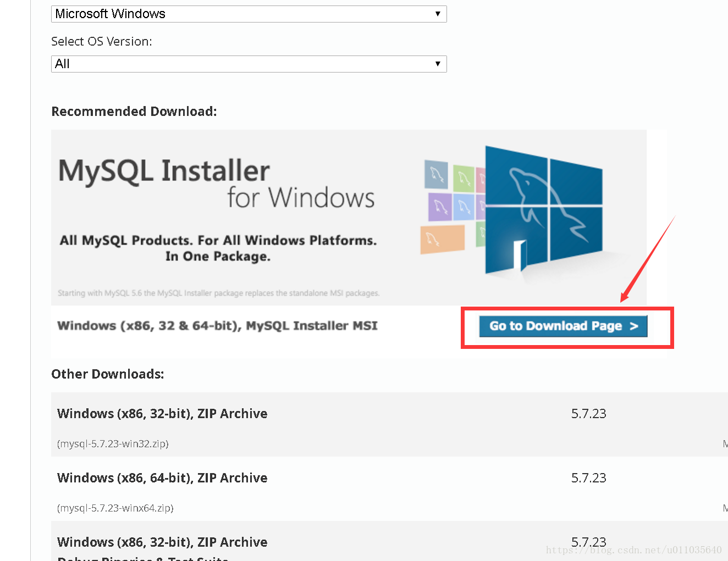728x561 pixels.
Task: Open the OS Version dropdown showing All
Action: click(249, 64)
